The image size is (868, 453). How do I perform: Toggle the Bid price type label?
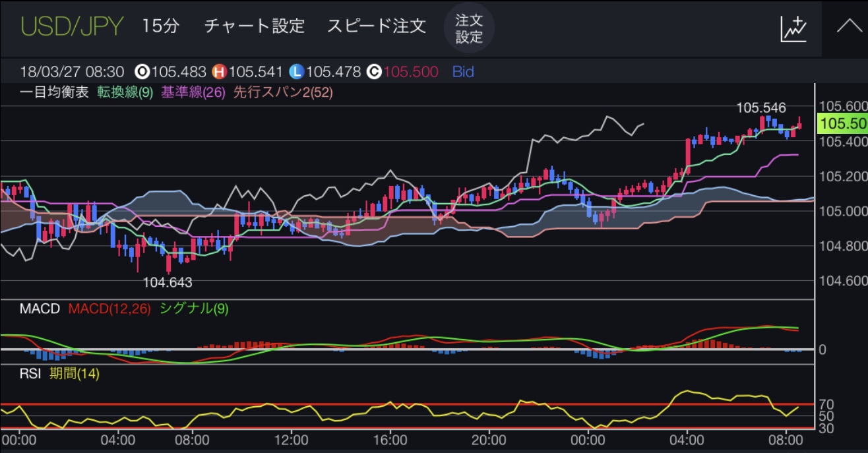pyautogui.click(x=463, y=72)
